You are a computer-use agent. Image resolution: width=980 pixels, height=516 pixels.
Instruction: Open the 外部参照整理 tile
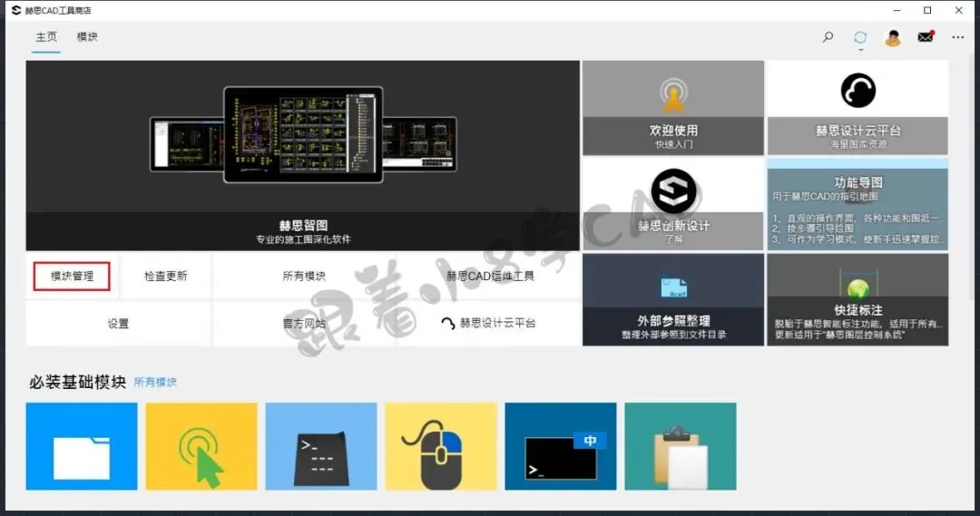coord(673,299)
